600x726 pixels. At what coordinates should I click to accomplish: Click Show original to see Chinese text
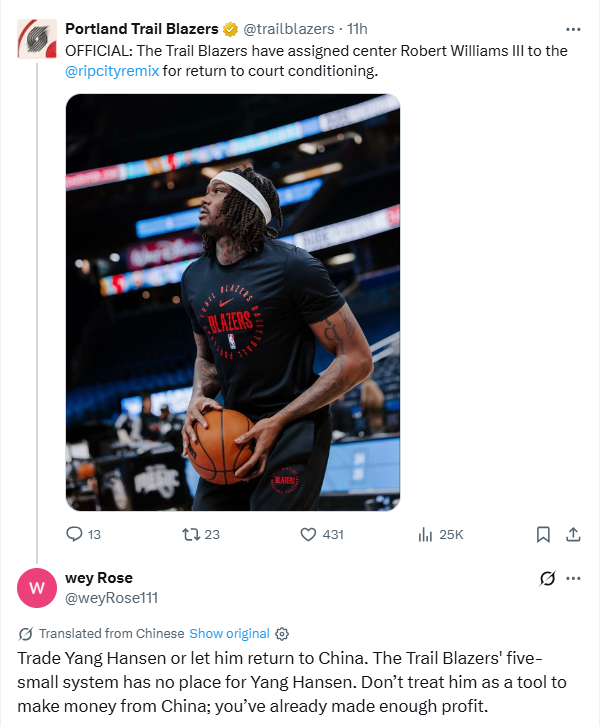click(229, 633)
